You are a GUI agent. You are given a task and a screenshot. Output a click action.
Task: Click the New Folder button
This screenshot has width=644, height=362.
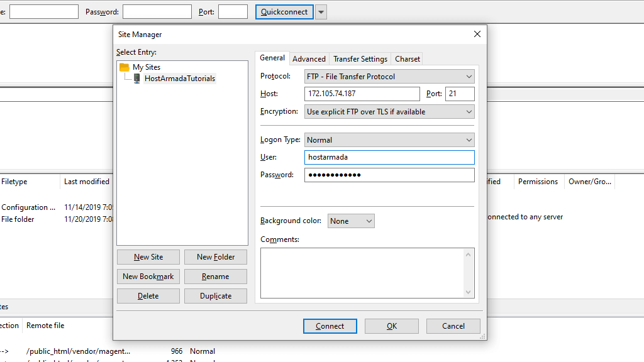coord(216,257)
